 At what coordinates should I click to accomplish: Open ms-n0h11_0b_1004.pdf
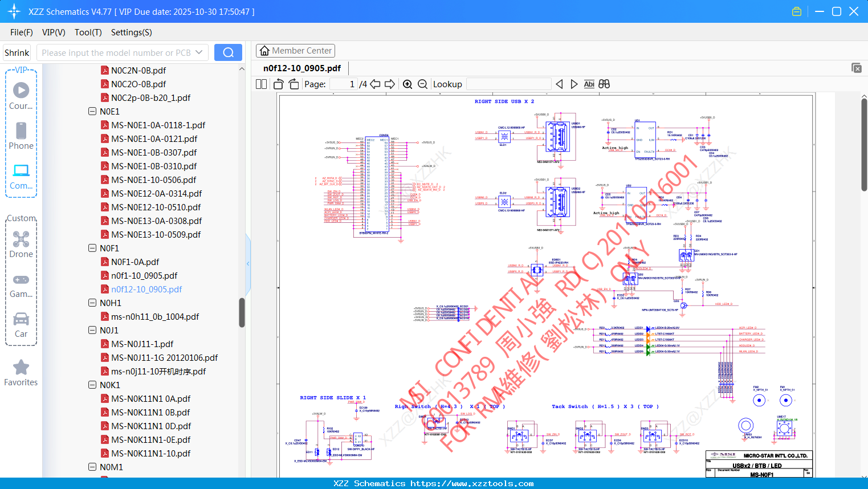[155, 316]
